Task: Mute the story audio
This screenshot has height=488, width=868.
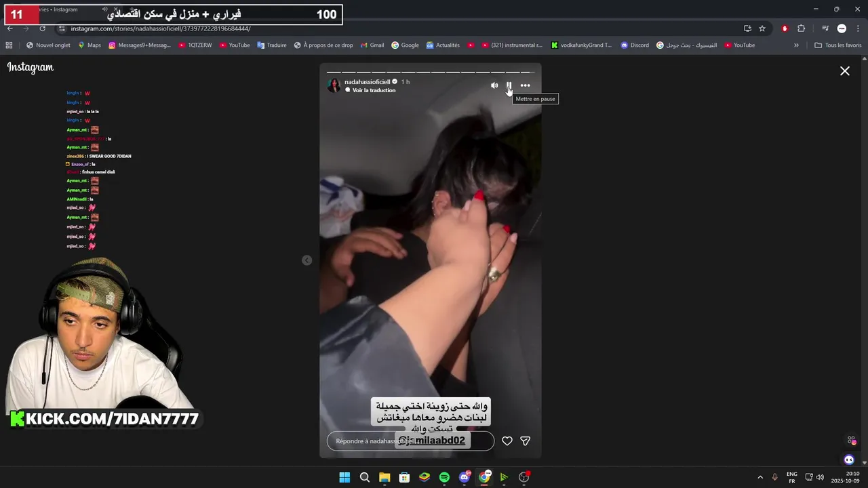Action: click(494, 85)
